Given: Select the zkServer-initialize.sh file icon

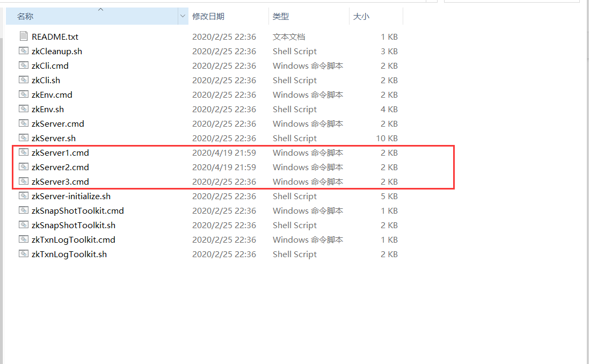Looking at the screenshot, I should (23, 196).
